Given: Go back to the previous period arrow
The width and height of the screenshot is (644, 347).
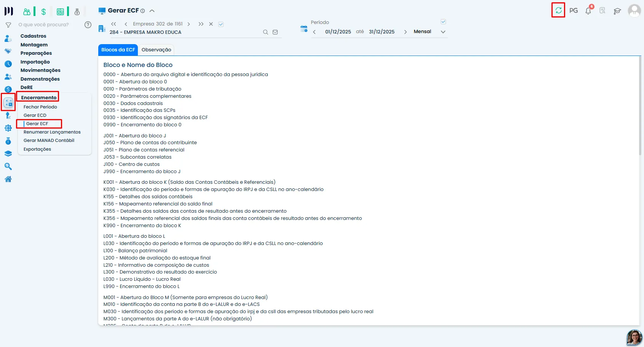Looking at the screenshot, I should [x=314, y=32].
